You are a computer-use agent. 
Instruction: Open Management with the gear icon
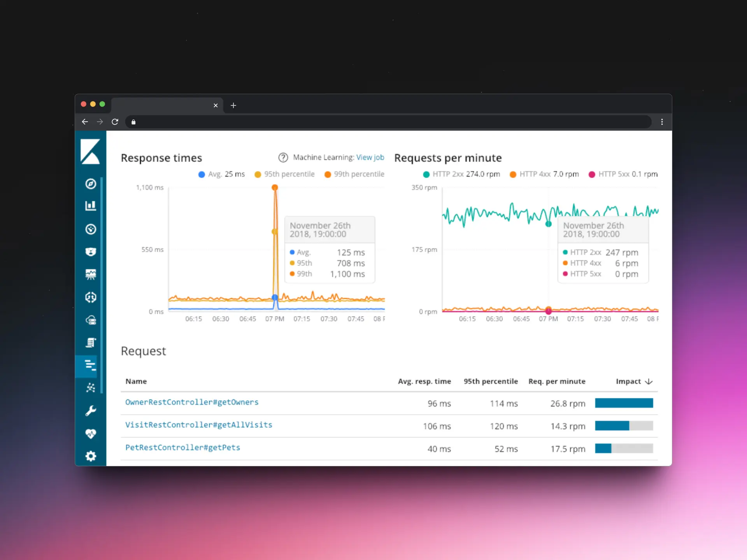click(x=91, y=456)
